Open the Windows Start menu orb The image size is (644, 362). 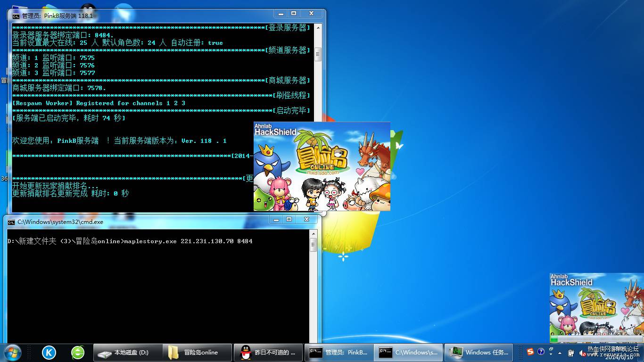[x=12, y=352]
